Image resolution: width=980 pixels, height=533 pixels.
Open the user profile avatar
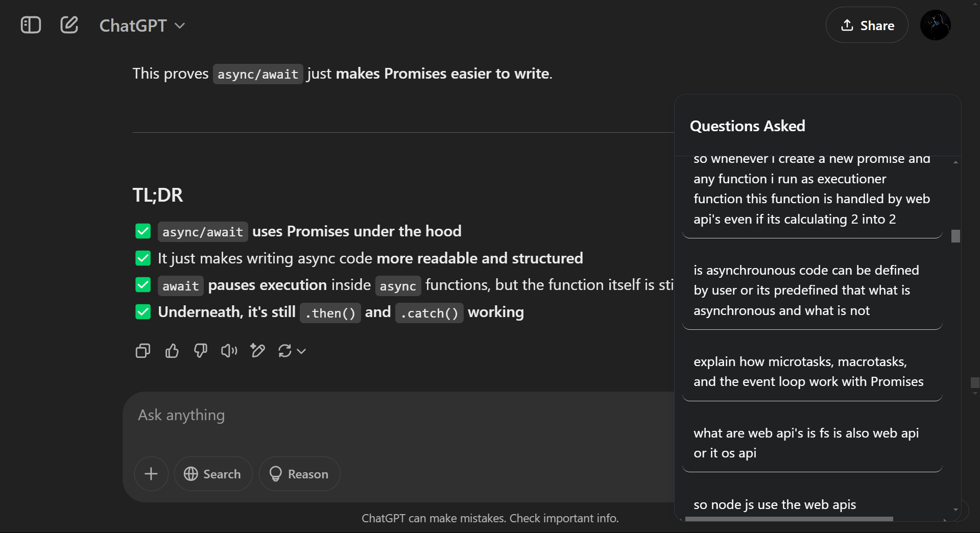[x=935, y=25]
